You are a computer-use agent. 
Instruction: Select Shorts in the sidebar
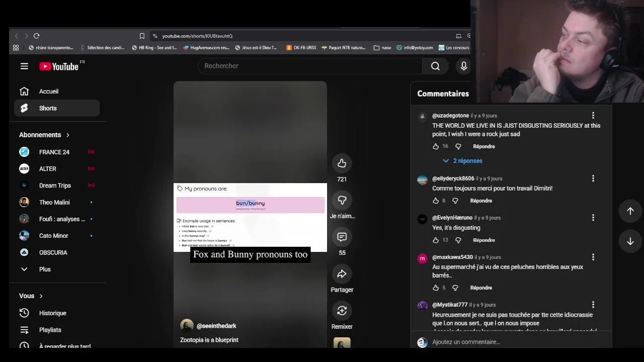[x=57, y=108]
